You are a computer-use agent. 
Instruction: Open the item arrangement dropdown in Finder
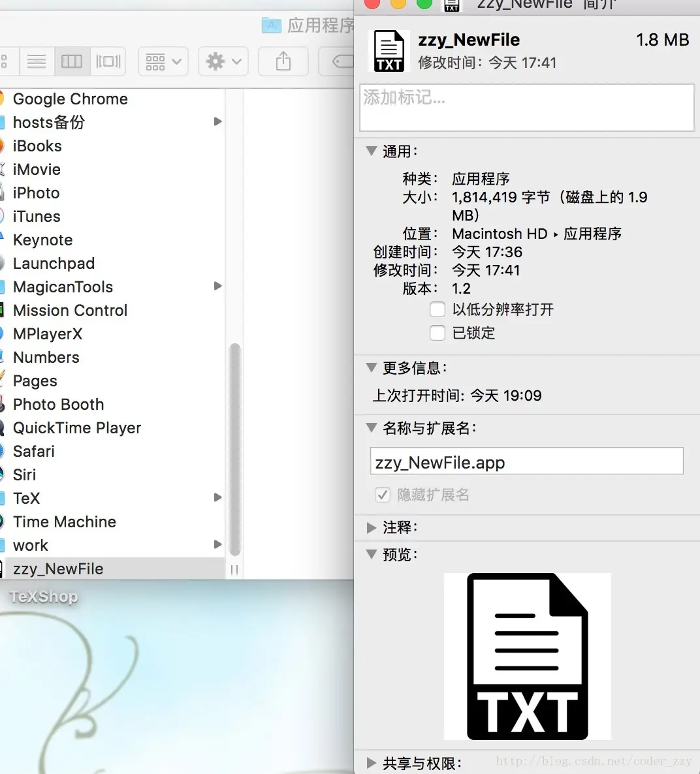[163, 62]
